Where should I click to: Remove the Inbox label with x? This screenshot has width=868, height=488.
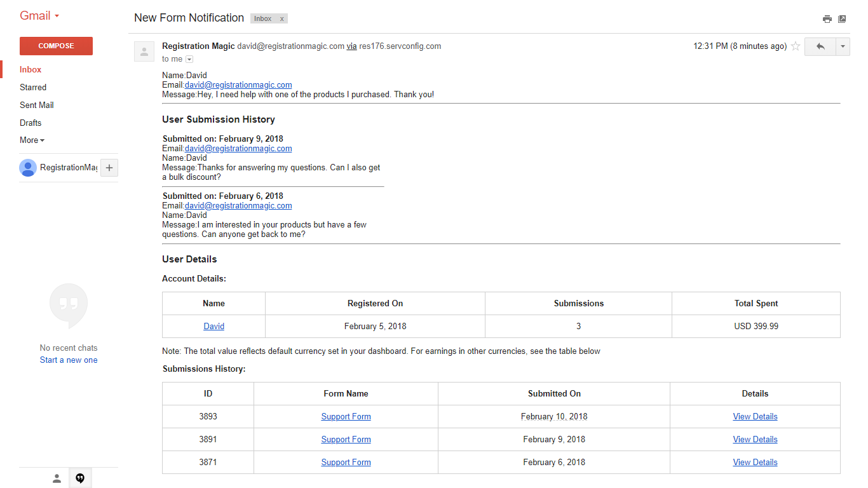tap(281, 19)
